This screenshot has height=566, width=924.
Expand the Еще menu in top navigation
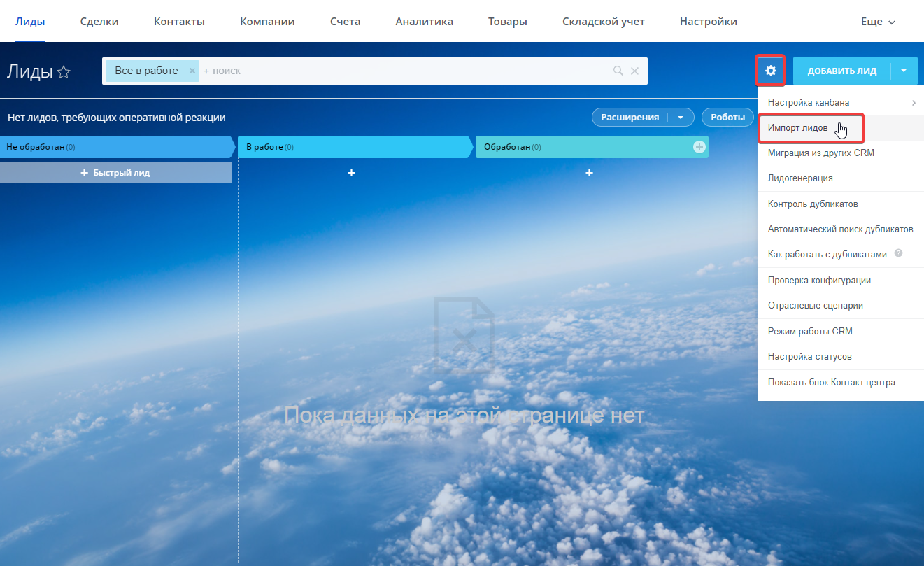878,22
